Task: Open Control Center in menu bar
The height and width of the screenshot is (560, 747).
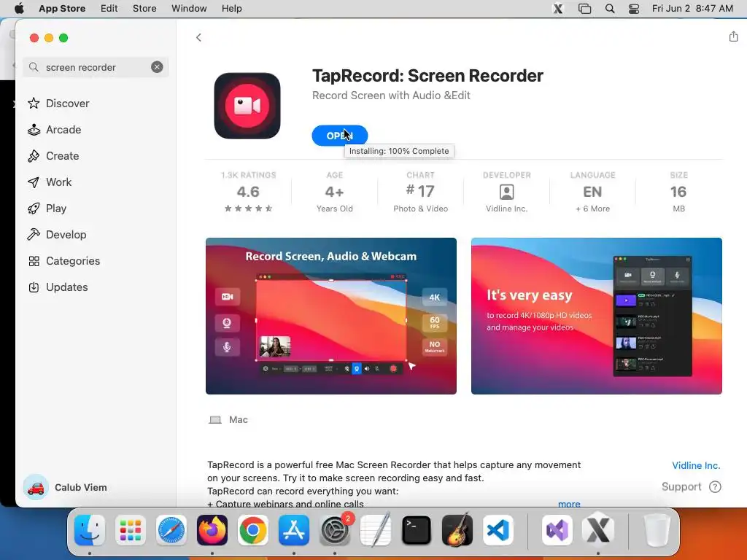Action: coord(634,9)
